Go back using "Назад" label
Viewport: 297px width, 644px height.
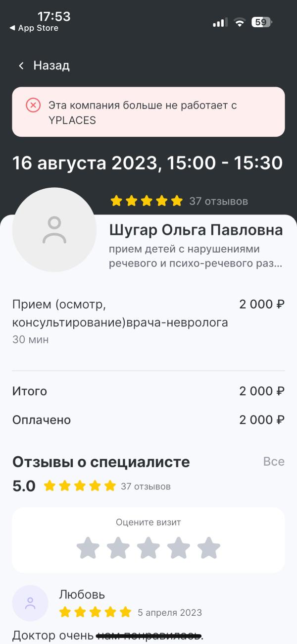pos(51,65)
